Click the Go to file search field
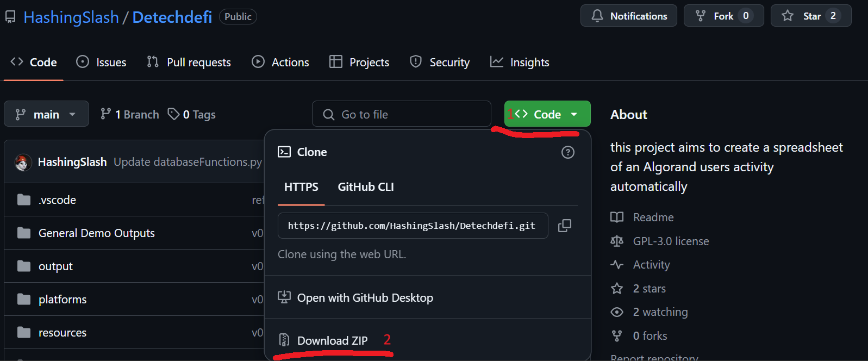 click(x=401, y=114)
